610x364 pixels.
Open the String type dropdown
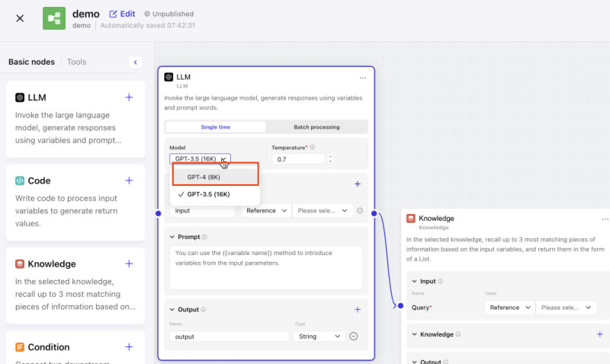(x=319, y=337)
